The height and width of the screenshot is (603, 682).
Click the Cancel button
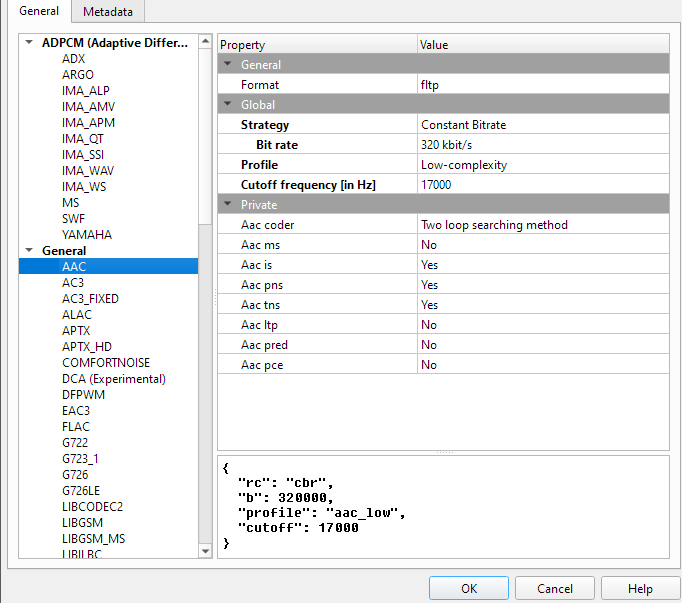[x=555, y=589]
